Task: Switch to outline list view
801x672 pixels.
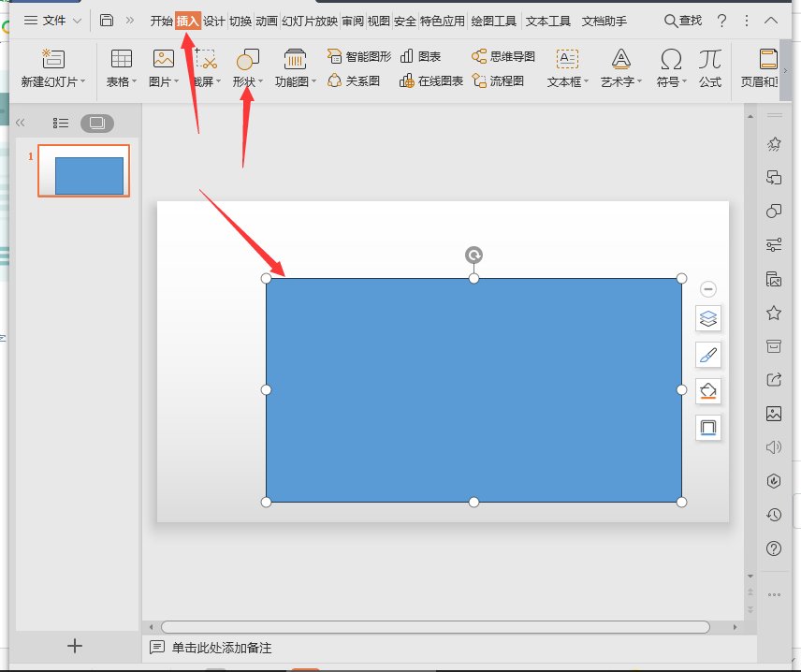Action: click(61, 123)
